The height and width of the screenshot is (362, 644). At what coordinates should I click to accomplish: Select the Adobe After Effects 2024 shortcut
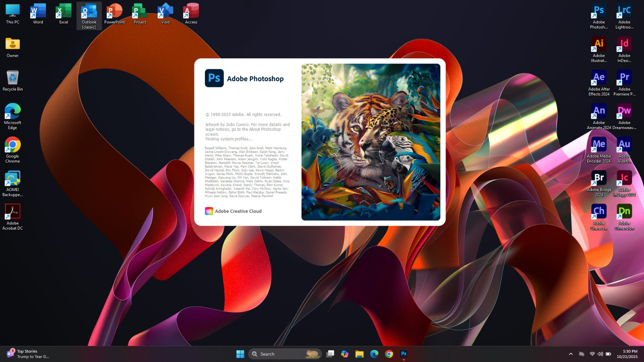pos(599,83)
